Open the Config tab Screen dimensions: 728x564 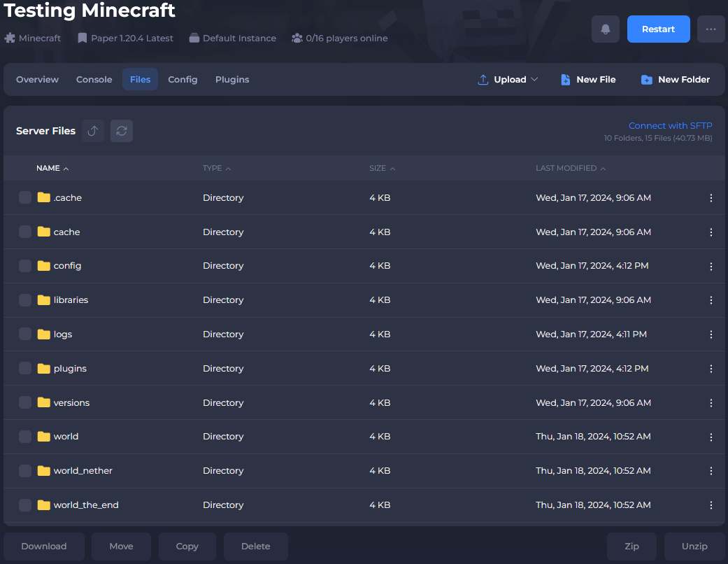(183, 80)
